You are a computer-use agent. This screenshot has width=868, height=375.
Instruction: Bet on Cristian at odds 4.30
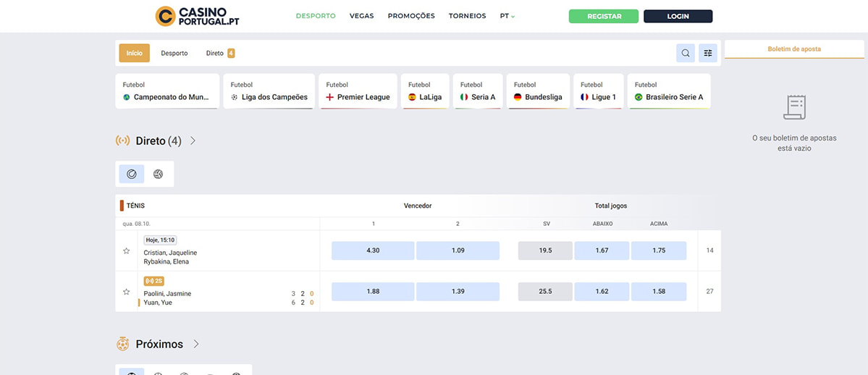[373, 250]
